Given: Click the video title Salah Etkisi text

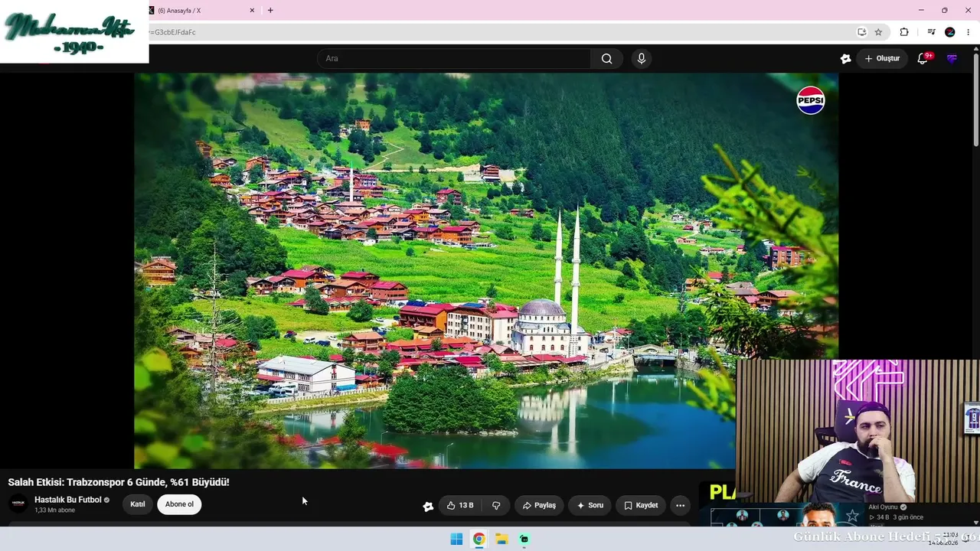Looking at the screenshot, I should [x=119, y=482].
